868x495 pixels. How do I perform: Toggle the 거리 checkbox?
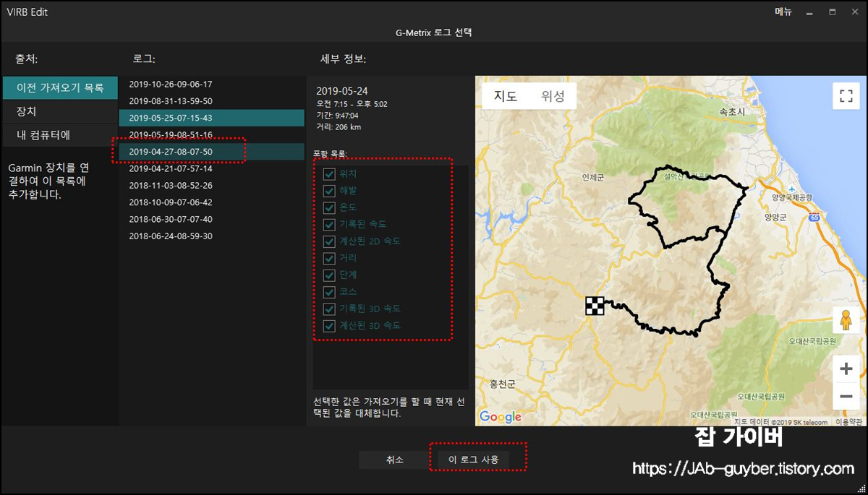click(329, 258)
